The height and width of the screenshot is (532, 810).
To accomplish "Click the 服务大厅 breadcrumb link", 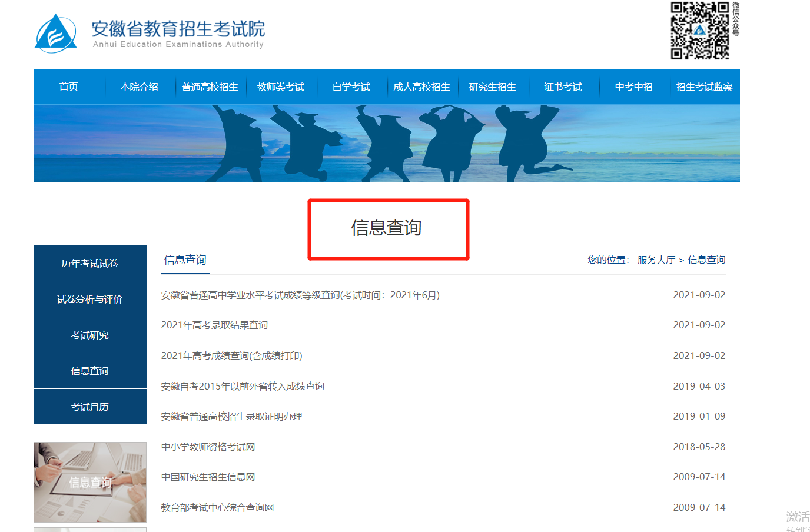I will click(656, 260).
